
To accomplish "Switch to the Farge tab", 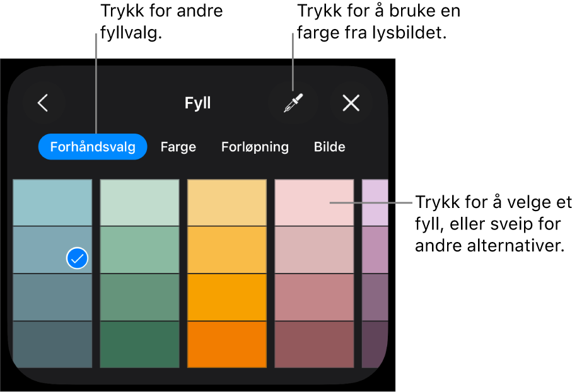I will pos(178,147).
